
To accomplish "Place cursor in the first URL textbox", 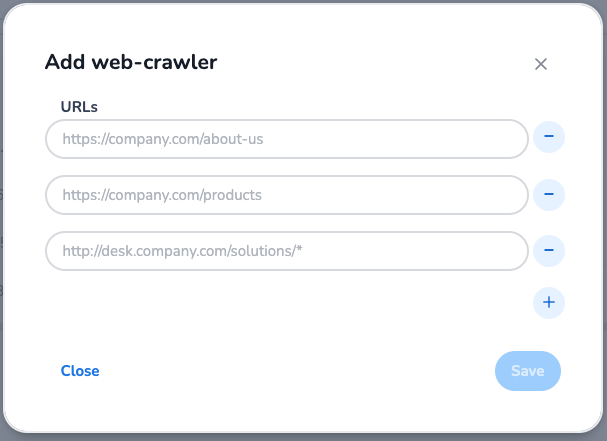I will (x=286, y=139).
